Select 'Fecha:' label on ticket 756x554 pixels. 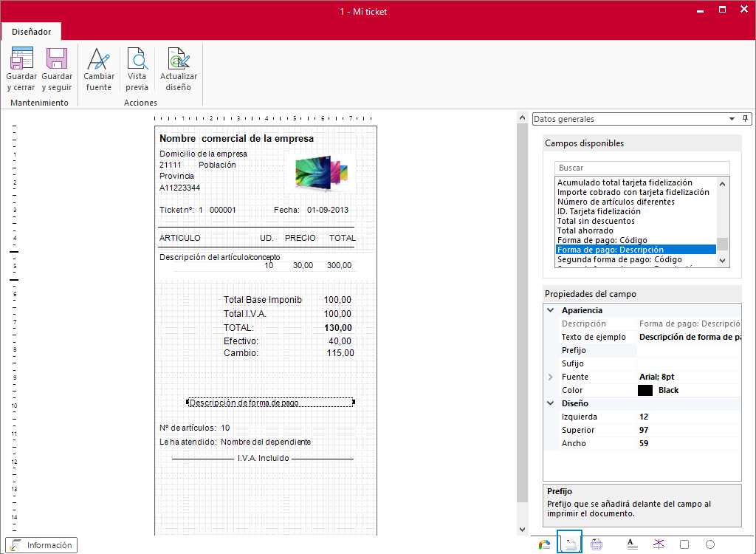(287, 210)
